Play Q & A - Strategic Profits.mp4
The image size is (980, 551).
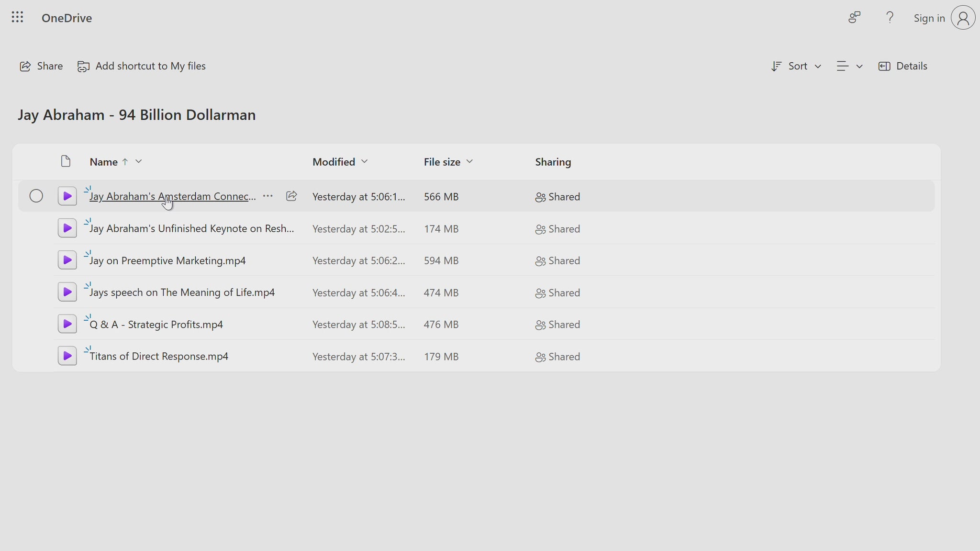[x=67, y=323]
